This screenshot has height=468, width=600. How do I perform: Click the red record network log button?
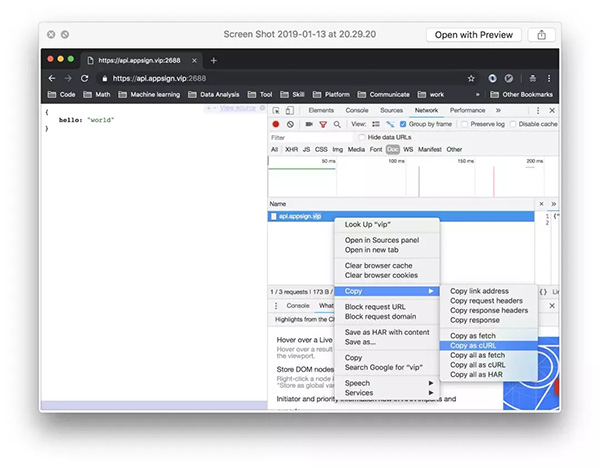coord(276,124)
